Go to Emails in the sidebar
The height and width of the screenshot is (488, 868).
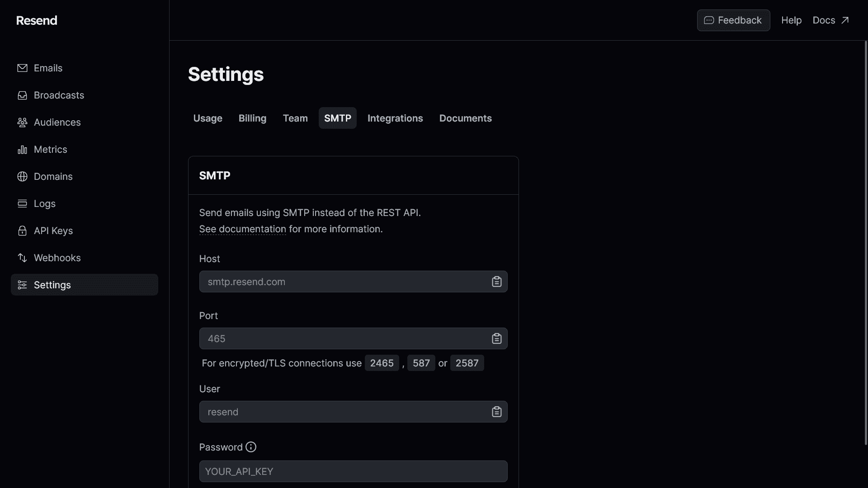click(x=85, y=68)
